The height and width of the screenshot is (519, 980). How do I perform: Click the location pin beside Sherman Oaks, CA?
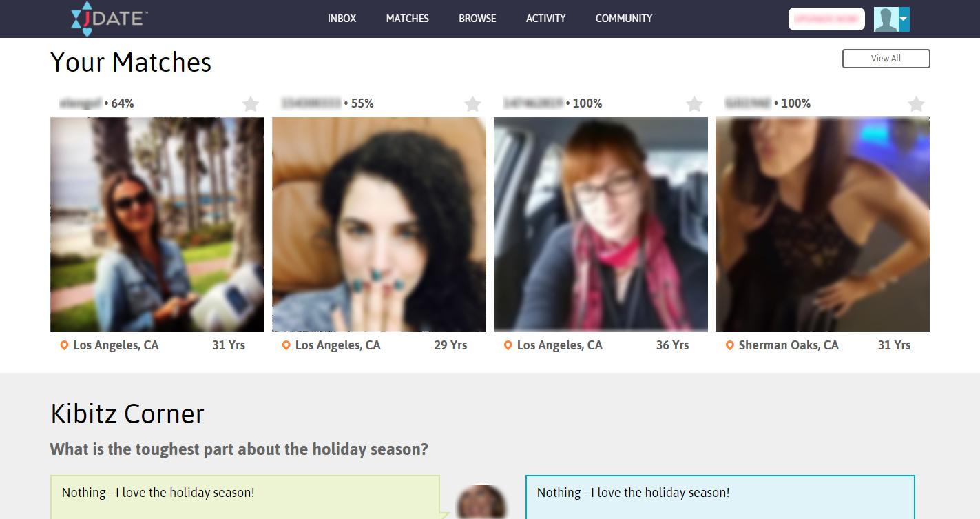click(729, 345)
